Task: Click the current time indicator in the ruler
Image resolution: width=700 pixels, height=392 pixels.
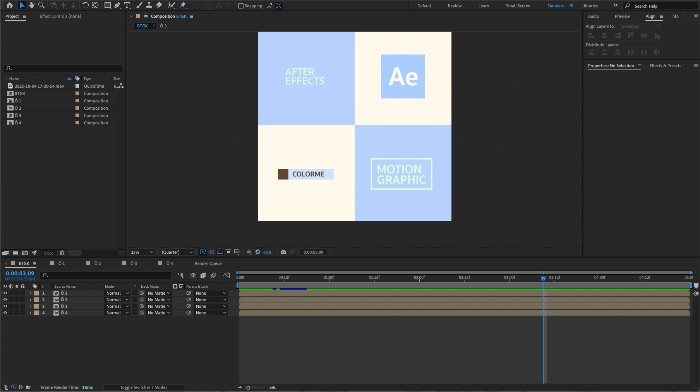Action: point(543,278)
